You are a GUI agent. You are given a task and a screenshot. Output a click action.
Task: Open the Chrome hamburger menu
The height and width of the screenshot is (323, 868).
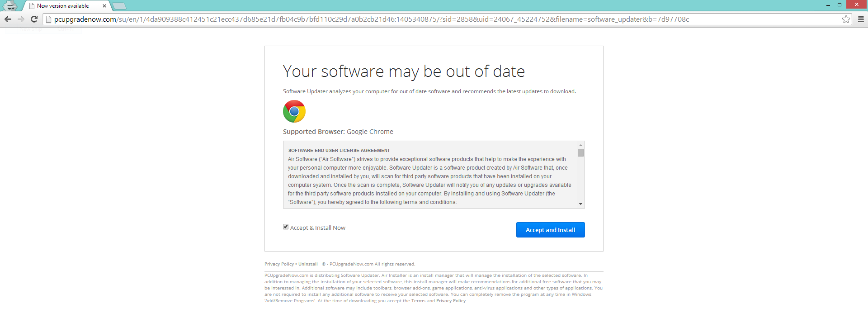(861, 19)
